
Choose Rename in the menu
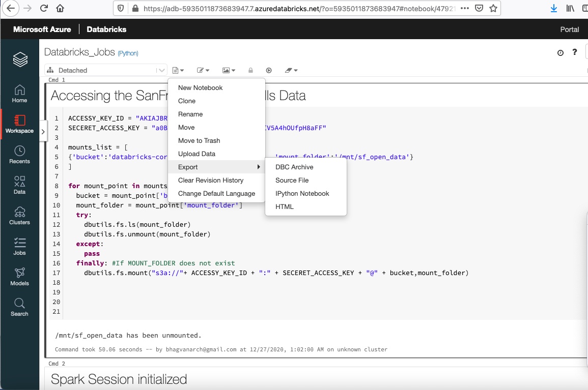(216, 114)
